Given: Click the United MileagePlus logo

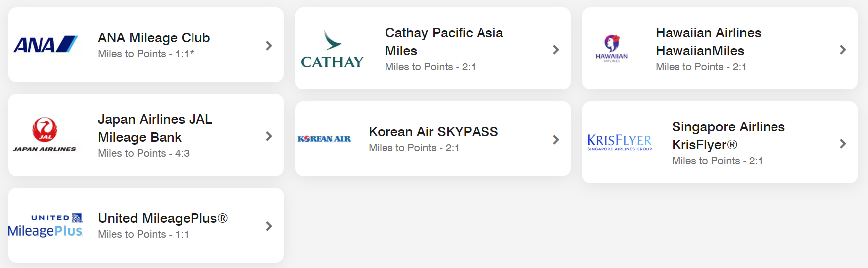Looking at the screenshot, I should [x=45, y=225].
